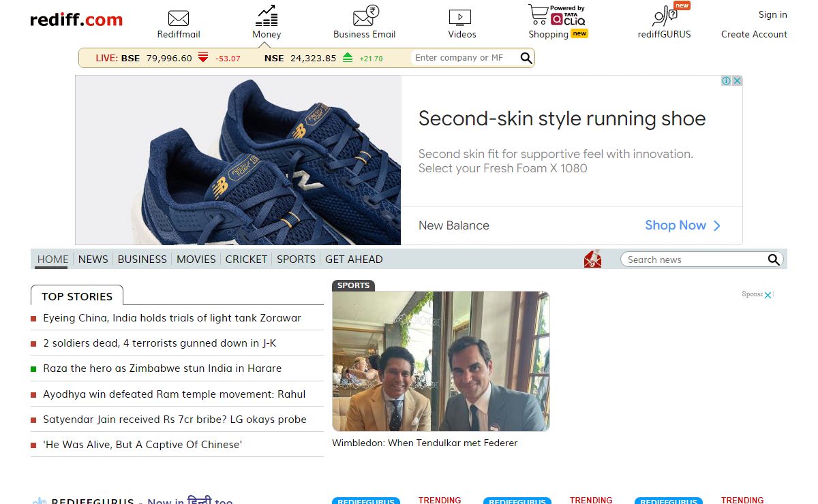Select the NEWS navigation tab
818x504 pixels.
pyautogui.click(x=93, y=259)
